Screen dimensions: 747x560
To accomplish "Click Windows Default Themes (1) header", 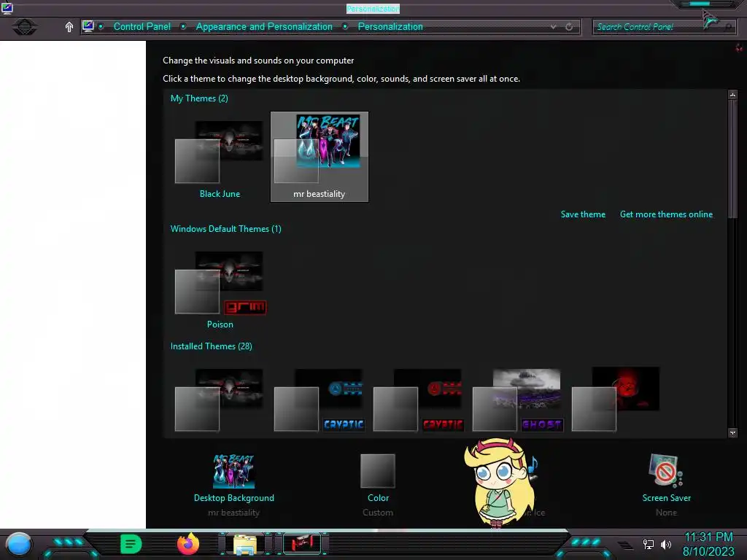I will coord(226,228).
